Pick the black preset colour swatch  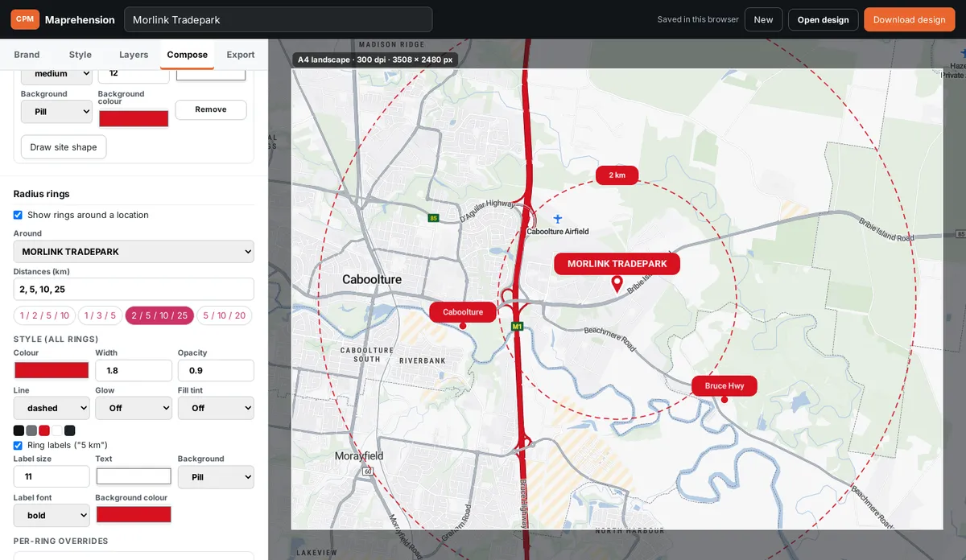tap(19, 430)
